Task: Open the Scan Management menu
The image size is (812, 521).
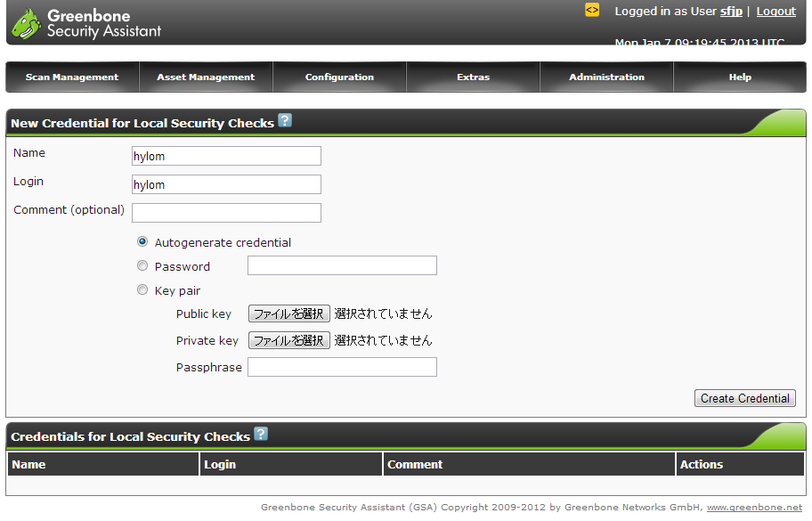Action: (72, 77)
